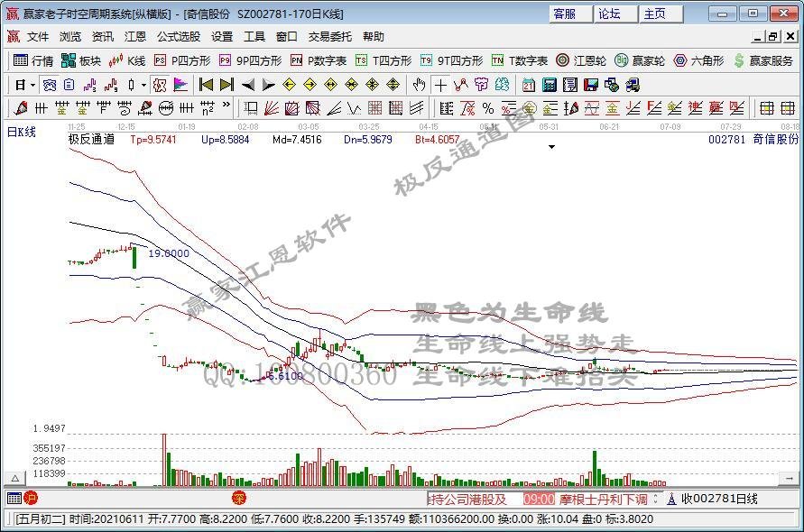Viewport: 804px width, 532px height.
Task: Open the 板块 sector view
Action: 81,61
